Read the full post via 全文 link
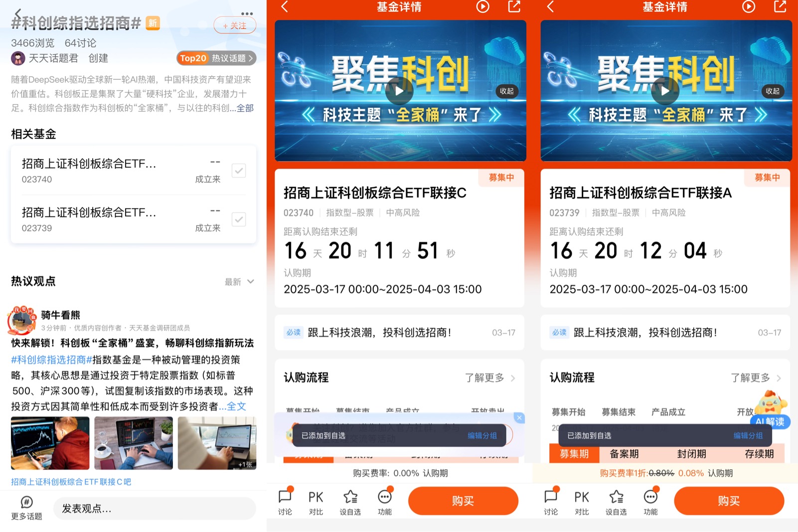This screenshot has width=798, height=532. (x=237, y=406)
